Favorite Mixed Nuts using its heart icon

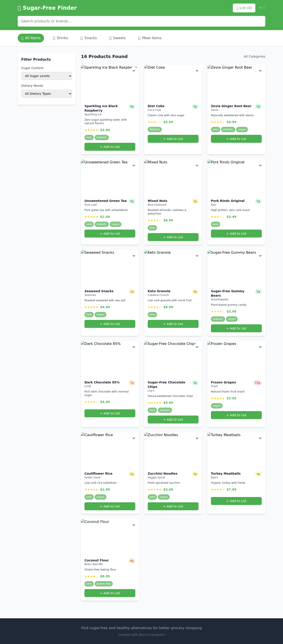point(197,166)
